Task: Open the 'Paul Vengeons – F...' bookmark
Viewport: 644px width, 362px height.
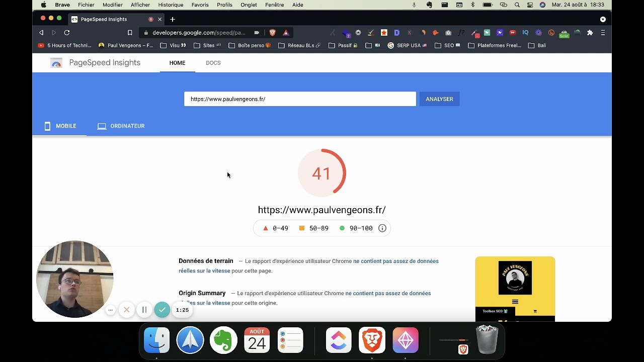Action: coord(126,45)
